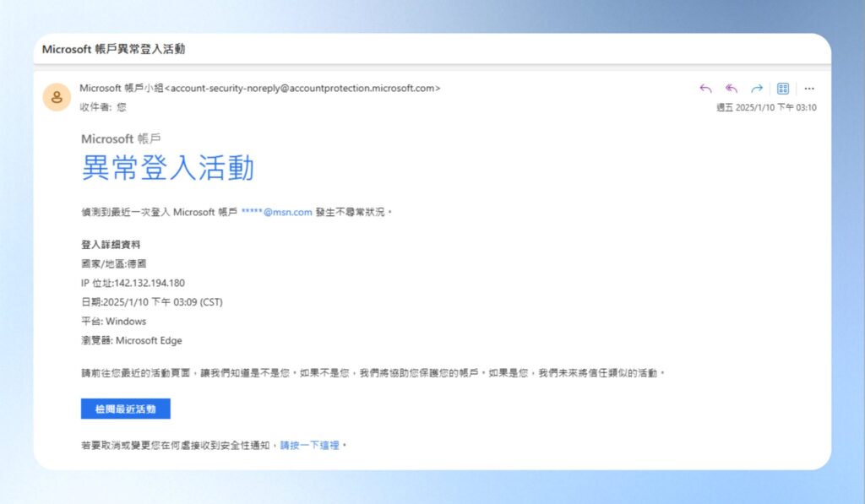Open the more actions ellipsis menu
Image resolution: width=865 pixels, height=504 pixels.
click(809, 89)
